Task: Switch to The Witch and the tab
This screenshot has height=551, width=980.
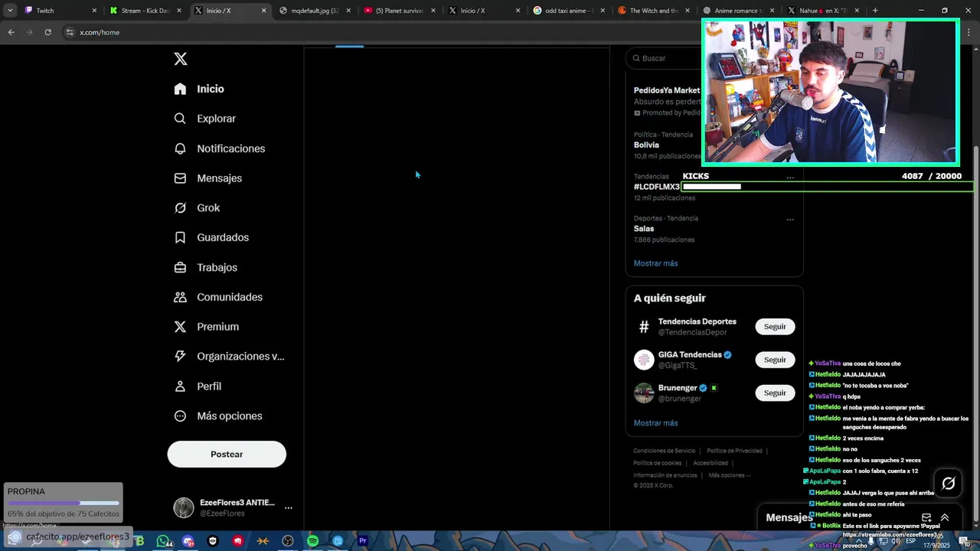Action: (654, 11)
